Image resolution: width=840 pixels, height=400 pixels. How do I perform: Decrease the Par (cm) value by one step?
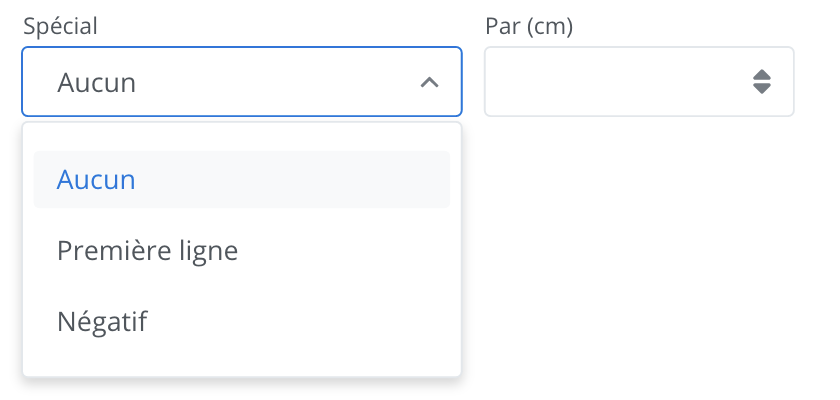coord(762,89)
